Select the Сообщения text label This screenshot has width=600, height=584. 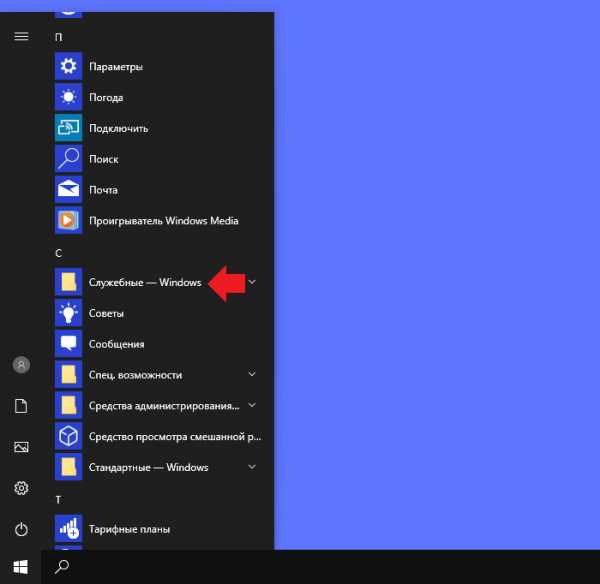pyautogui.click(x=116, y=344)
